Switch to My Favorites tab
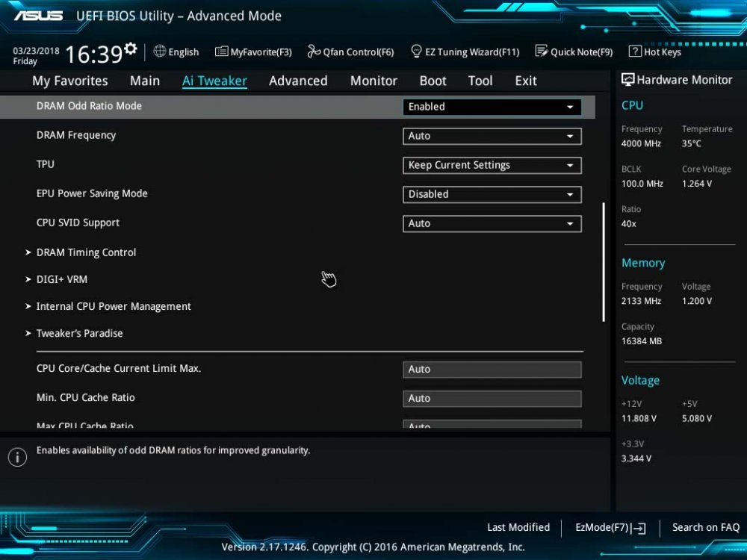The width and height of the screenshot is (747, 560). point(70,81)
